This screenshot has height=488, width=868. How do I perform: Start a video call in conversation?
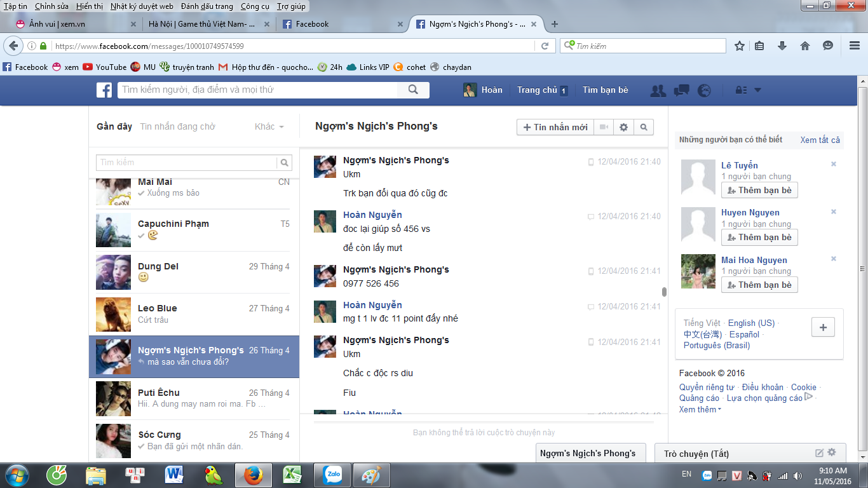tap(604, 127)
